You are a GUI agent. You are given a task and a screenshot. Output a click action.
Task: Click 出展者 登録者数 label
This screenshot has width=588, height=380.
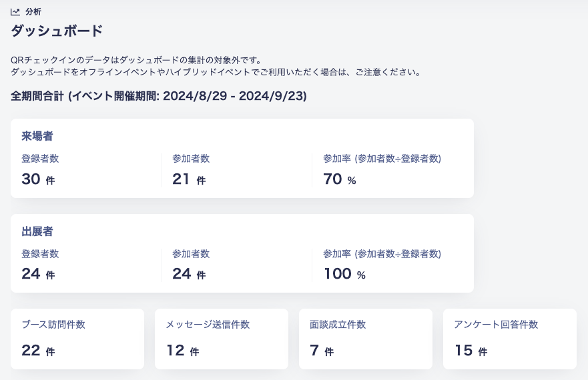pos(40,254)
